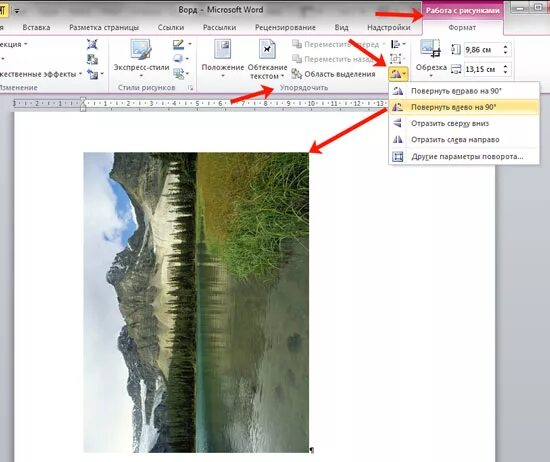Increase picture height with spinner arrow
Screen dimensions: 550x462
coord(505,47)
